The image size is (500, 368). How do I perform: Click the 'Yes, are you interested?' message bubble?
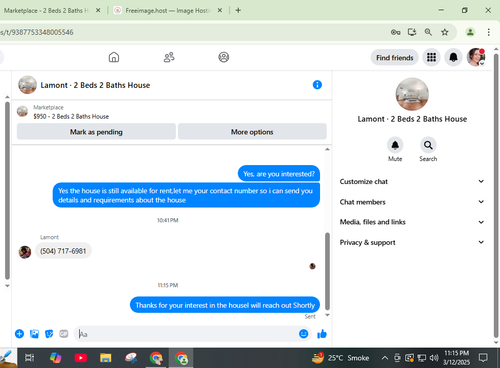click(x=279, y=174)
